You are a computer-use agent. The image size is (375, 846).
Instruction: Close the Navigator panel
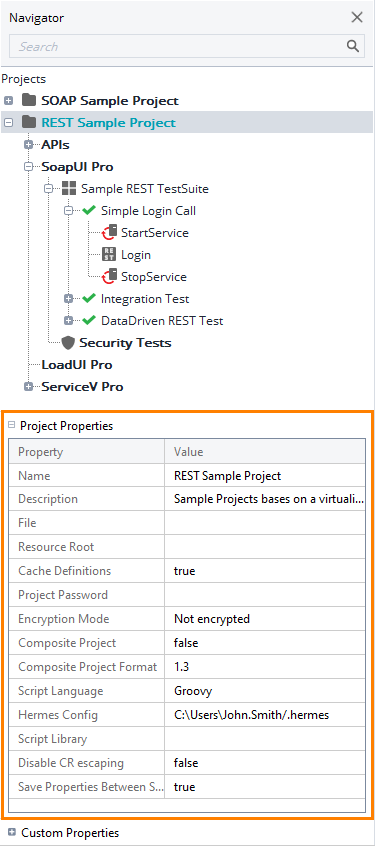pyautogui.click(x=357, y=17)
